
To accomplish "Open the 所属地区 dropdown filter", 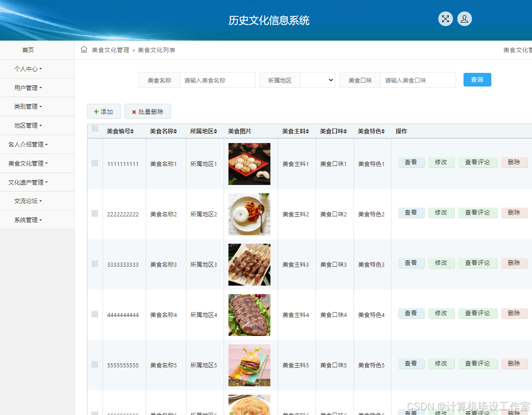I will point(318,80).
